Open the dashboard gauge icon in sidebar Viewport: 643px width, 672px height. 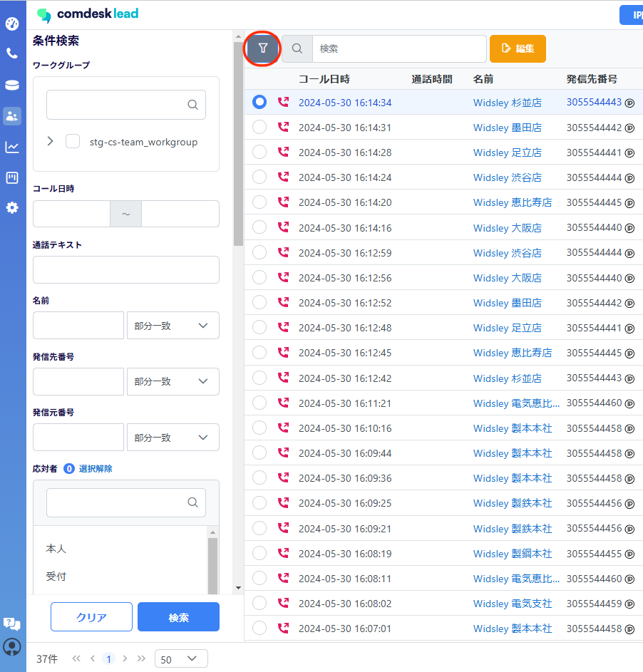tap(12, 24)
